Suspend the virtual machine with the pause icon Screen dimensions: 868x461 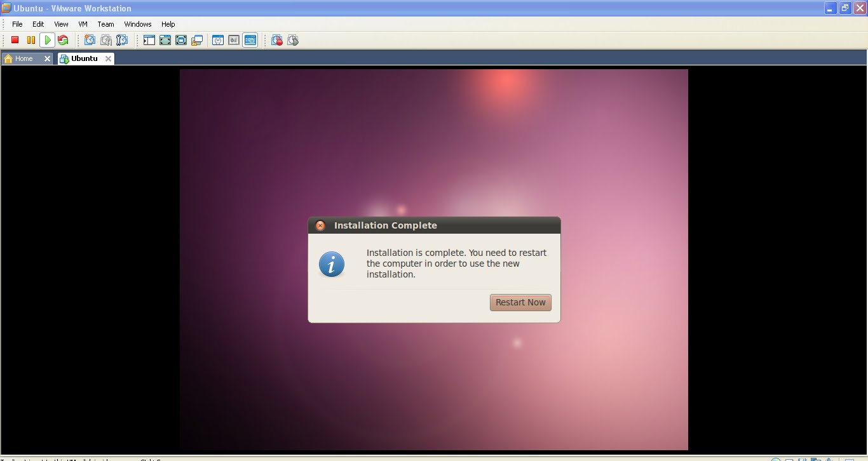pyautogui.click(x=31, y=40)
